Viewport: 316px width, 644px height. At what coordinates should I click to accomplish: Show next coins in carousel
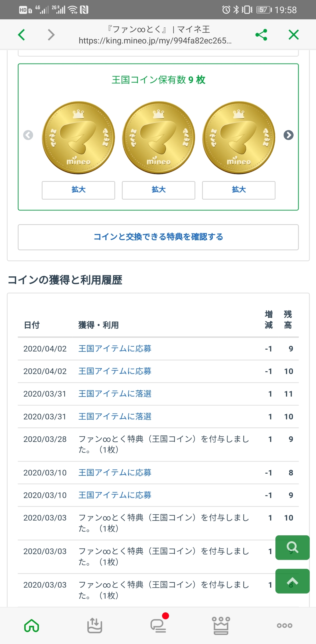click(x=289, y=135)
